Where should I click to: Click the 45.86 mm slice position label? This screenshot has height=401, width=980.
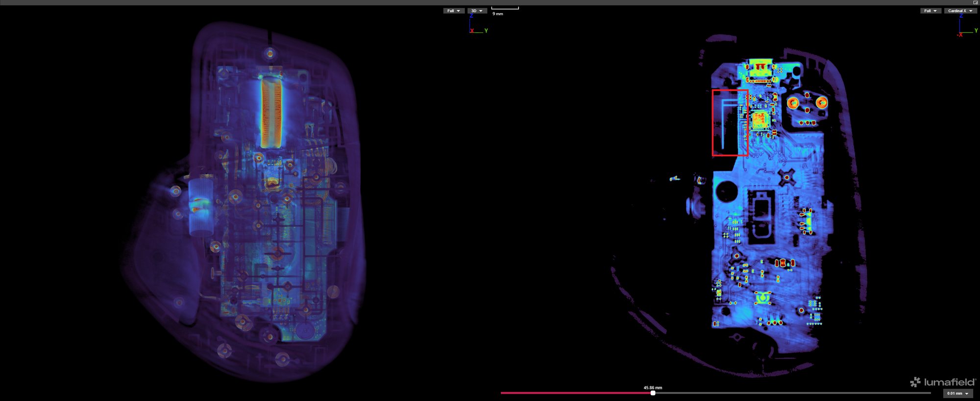click(653, 387)
